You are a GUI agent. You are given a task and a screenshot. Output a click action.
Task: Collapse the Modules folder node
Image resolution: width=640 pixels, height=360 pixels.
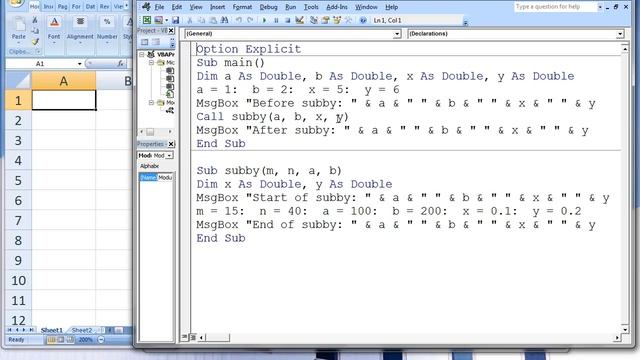point(151,102)
